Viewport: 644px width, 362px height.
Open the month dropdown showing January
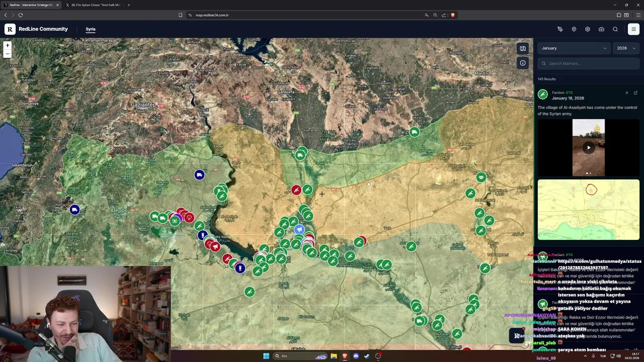(x=574, y=48)
